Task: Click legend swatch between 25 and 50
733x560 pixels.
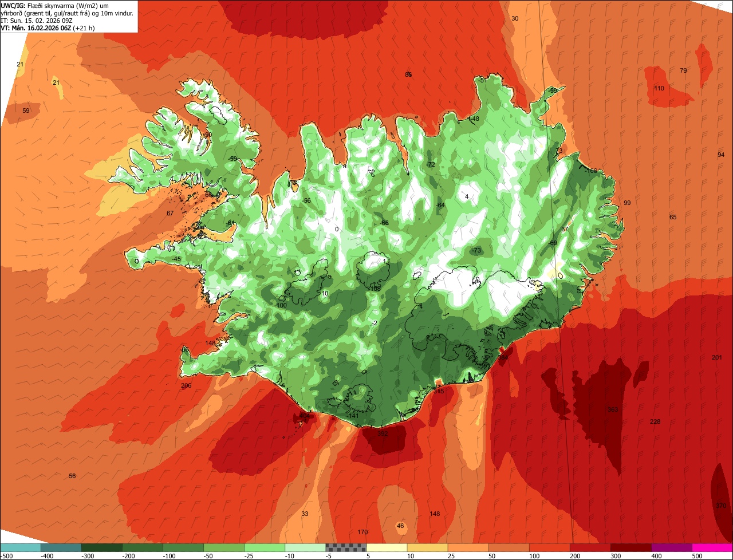Action: (468, 547)
